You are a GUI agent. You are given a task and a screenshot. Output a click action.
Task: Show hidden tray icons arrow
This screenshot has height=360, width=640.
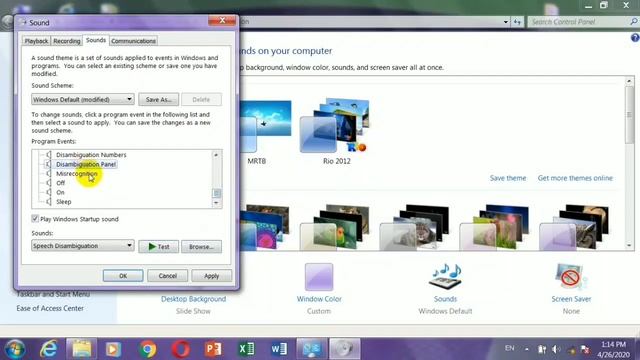[x=527, y=349]
